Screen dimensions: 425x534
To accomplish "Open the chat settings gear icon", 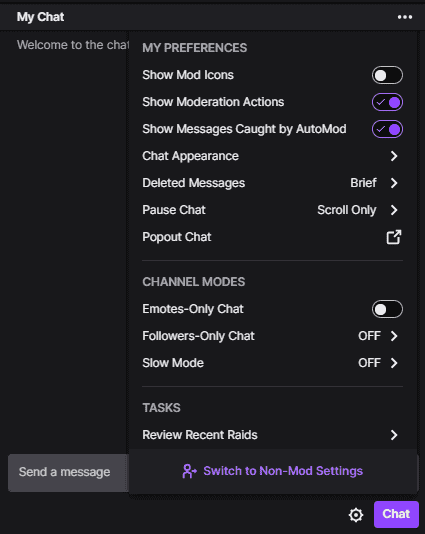I will tap(356, 515).
